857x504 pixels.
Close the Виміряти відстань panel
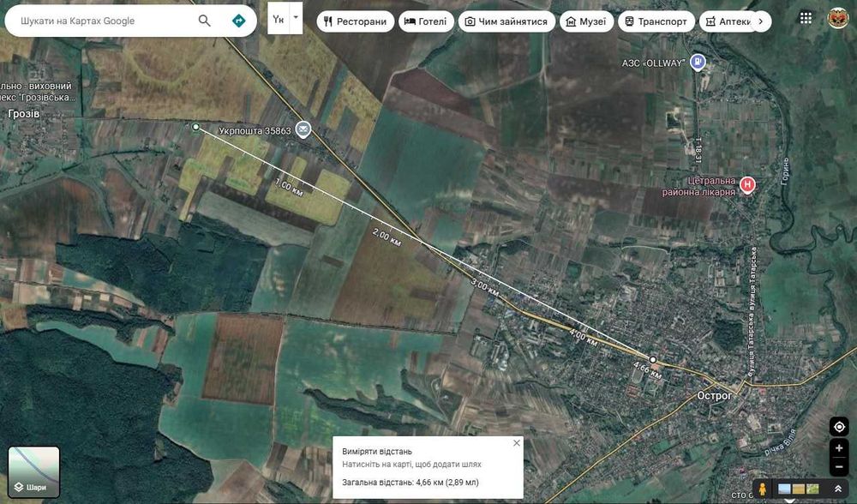[x=517, y=443]
